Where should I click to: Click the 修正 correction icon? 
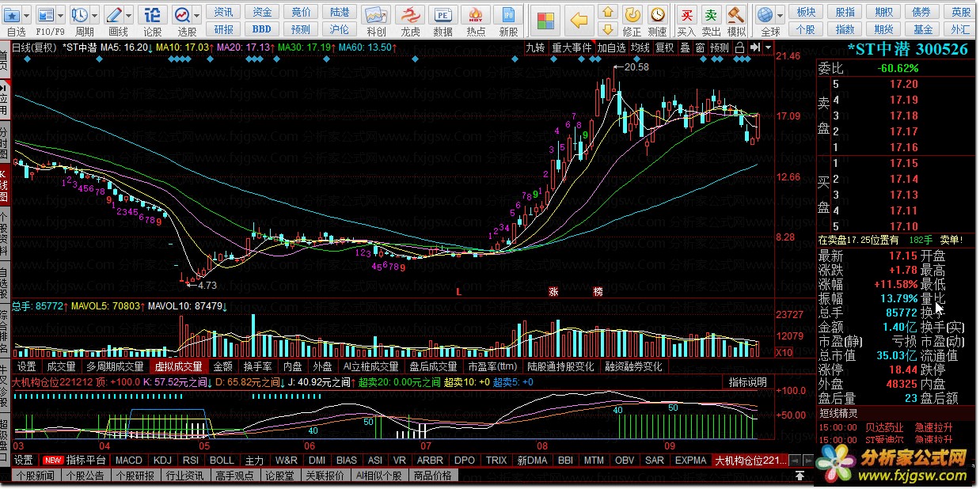pyautogui.click(x=632, y=14)
